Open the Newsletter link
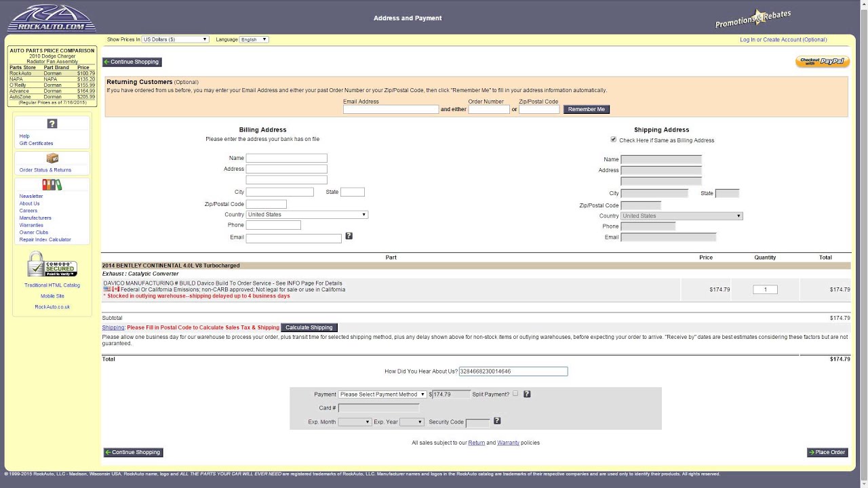This screenshot has width=868, height=488. pyautogui.click(x=31, y=196)
